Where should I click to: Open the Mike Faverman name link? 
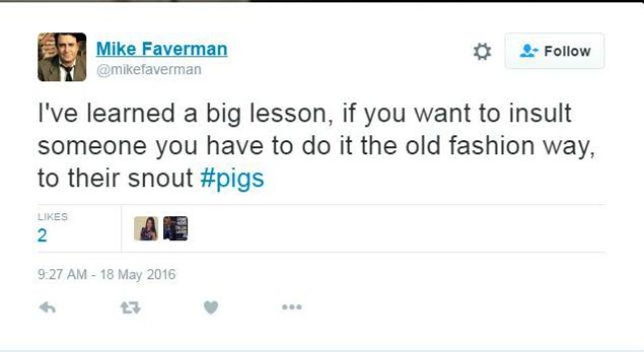[x=162, y=49]
